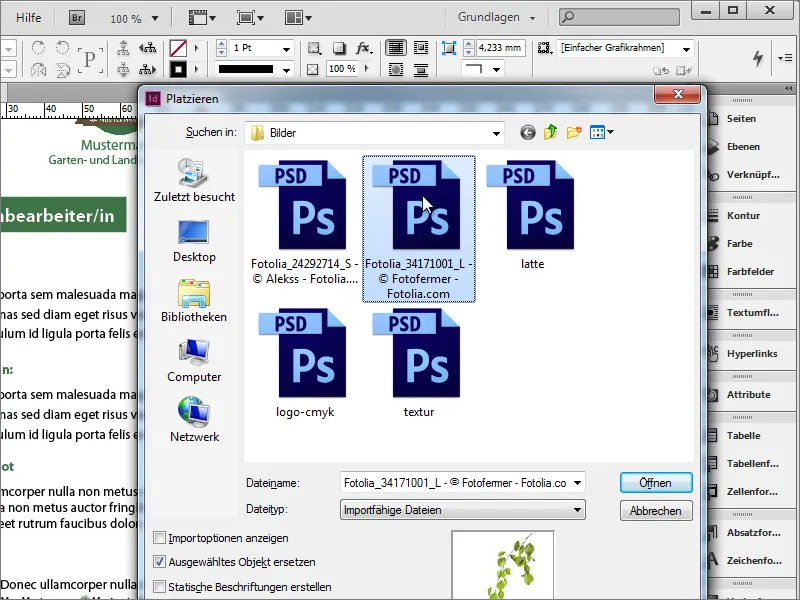This screenshot has width=800, height=600.
Task: Select the jump object wrap icon
Action: (421, 69)
